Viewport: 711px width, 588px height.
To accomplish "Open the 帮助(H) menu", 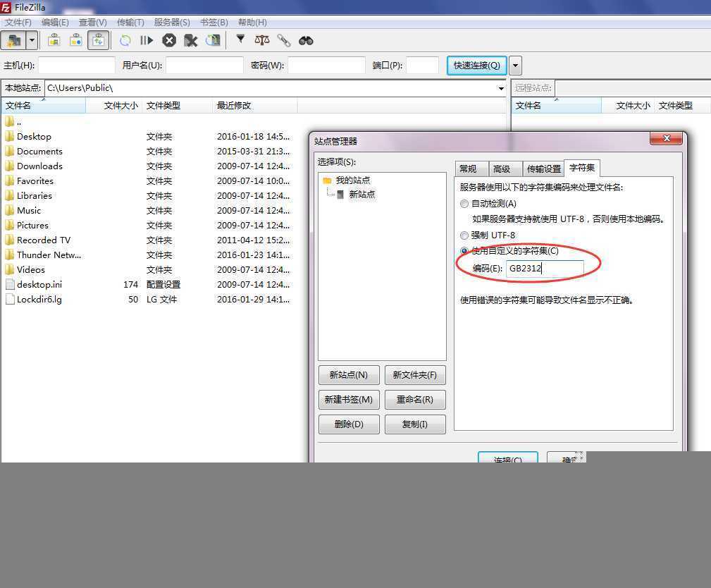I will (x=252, y=23).
